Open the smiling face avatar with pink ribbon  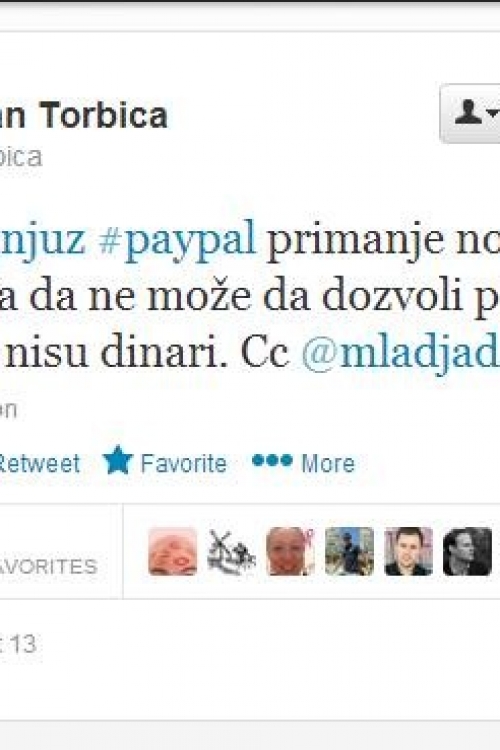point(290,551)
